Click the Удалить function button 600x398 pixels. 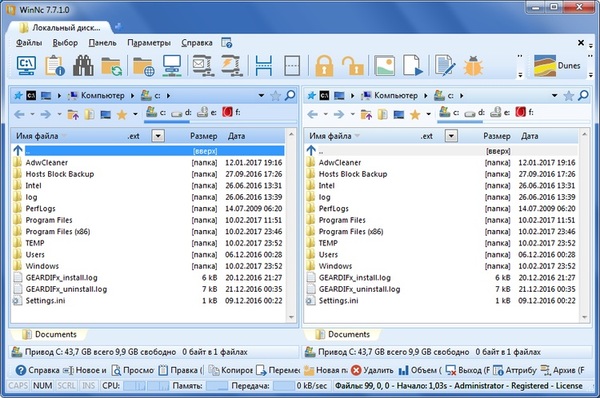pos(372,370)
